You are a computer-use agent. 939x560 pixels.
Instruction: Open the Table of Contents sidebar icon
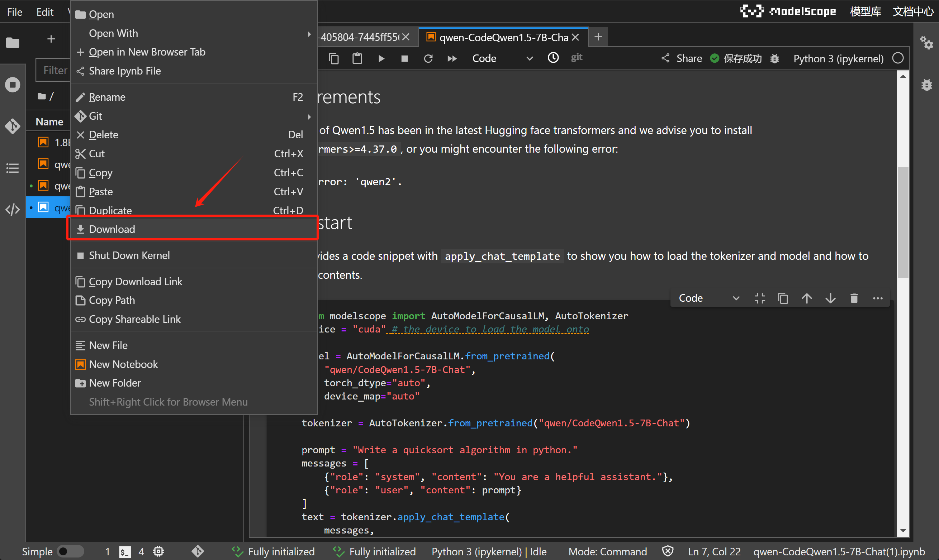point(13,168)
